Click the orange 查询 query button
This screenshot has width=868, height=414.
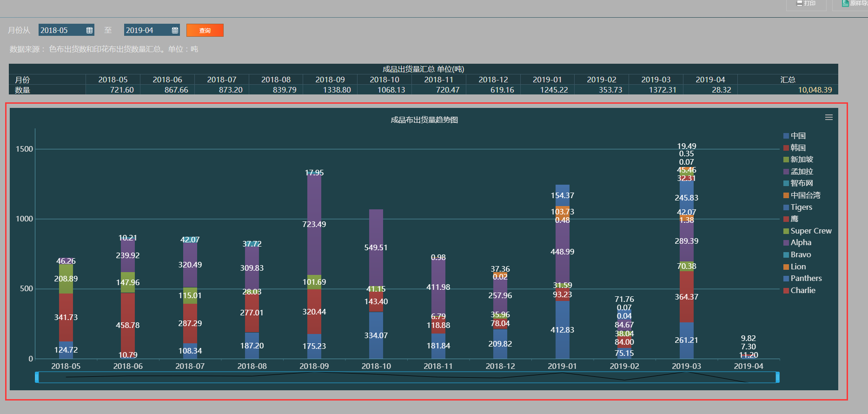point(205,30)
